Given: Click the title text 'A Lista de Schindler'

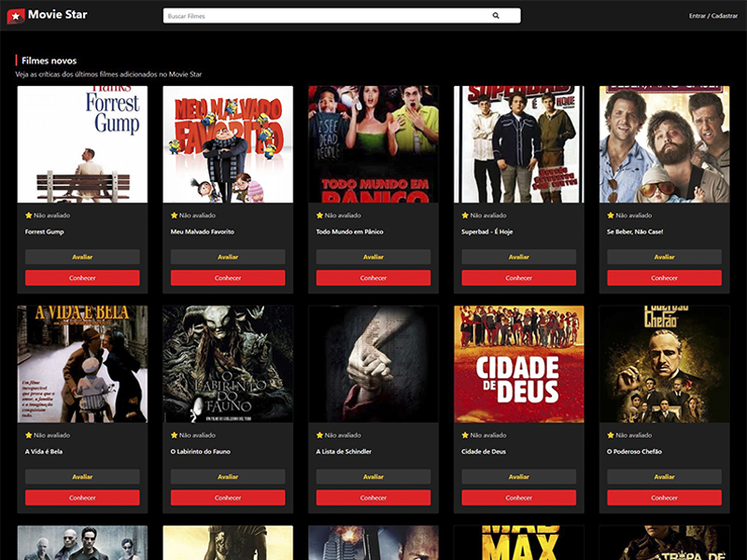Looking at the screenshot, I should point(344,452).
